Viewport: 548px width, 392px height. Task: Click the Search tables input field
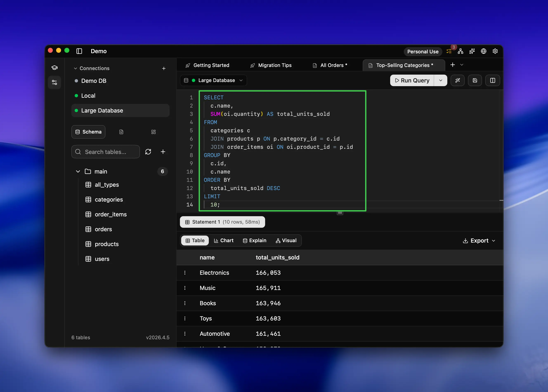pos(106,152)
